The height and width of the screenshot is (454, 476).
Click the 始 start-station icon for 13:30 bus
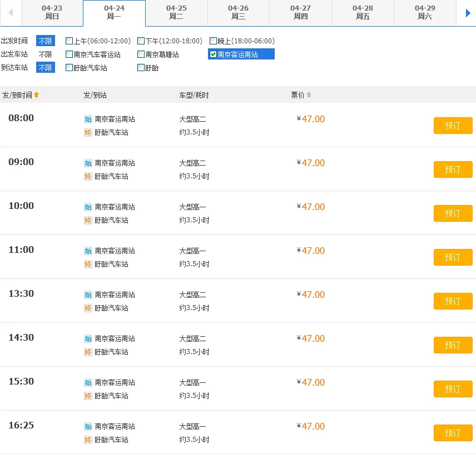point(88,295)
